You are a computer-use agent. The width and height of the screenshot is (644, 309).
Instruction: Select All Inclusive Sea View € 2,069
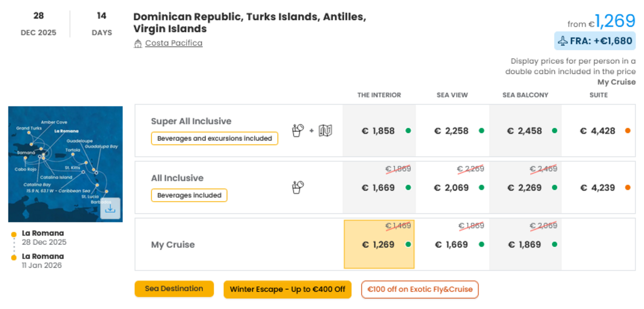452,187
